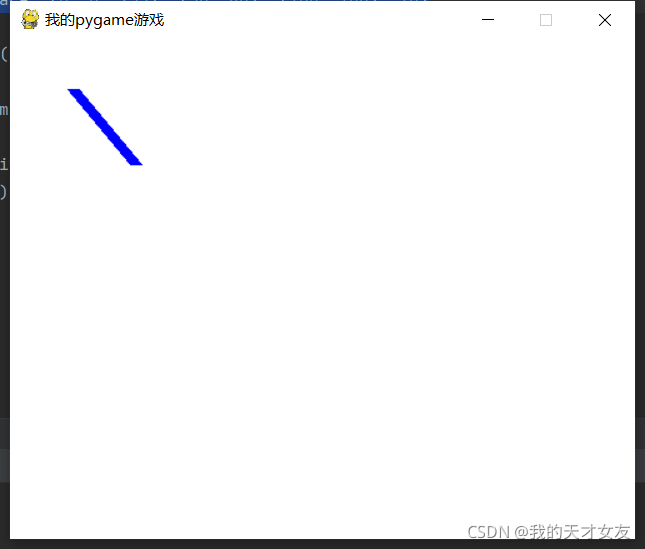Click the disabled maximize button
This screenshot has width=645, height=549.
[x=546, y=20]
